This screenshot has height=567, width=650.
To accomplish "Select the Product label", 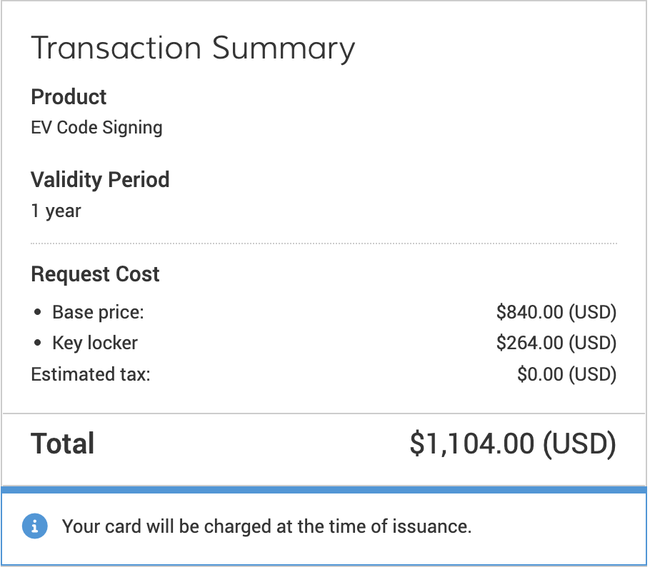I will (x=69, y=97).
